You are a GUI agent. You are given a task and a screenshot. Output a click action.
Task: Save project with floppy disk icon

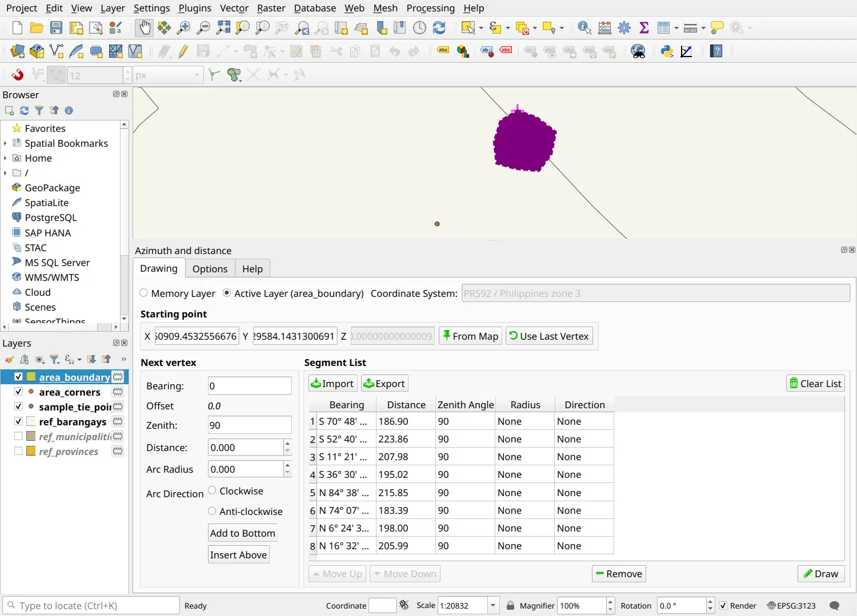[56, 28]
